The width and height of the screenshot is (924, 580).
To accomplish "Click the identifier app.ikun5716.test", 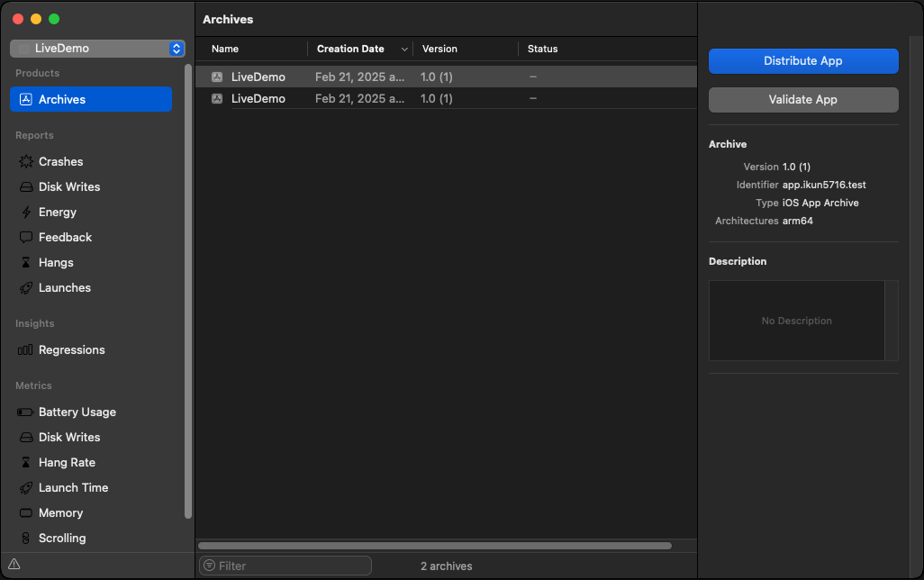I will pyautogui.click(x=824, y=185).
